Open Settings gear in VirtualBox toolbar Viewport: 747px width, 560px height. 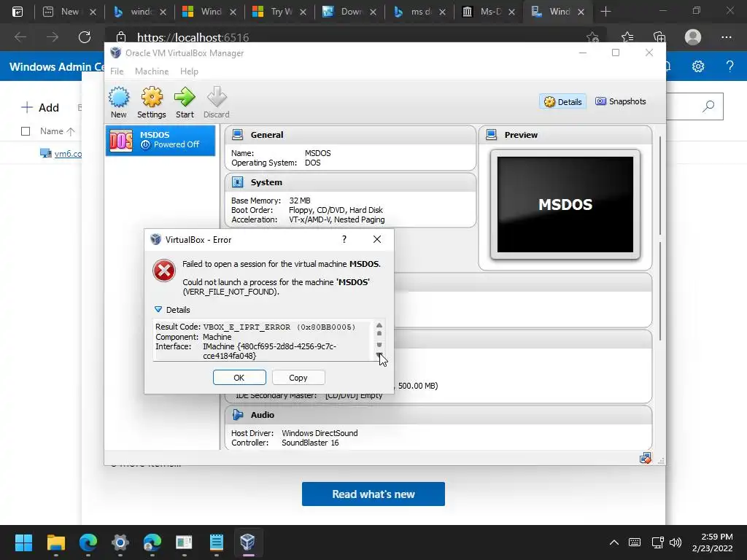pos(152,102)
